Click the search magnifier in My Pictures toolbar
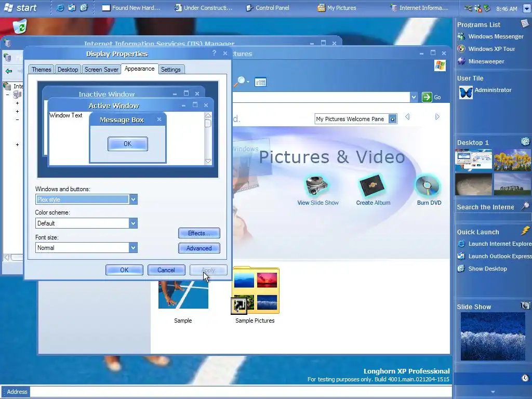This screenshot has width=532, height=399. [x=240, y=82]
